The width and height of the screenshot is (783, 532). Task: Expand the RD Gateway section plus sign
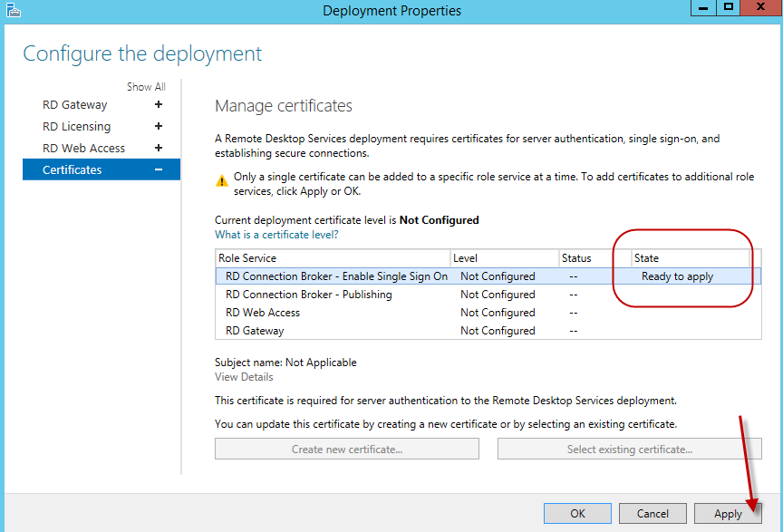click(x=159, y=105)
